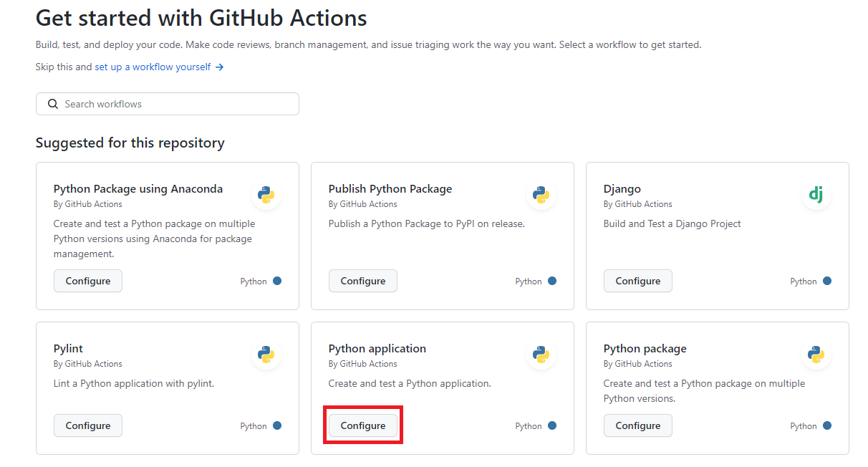Click By GitHub Actions under Python application
Image resolution: width=868 pixels, height=467 pixels.
pos(363,364)
